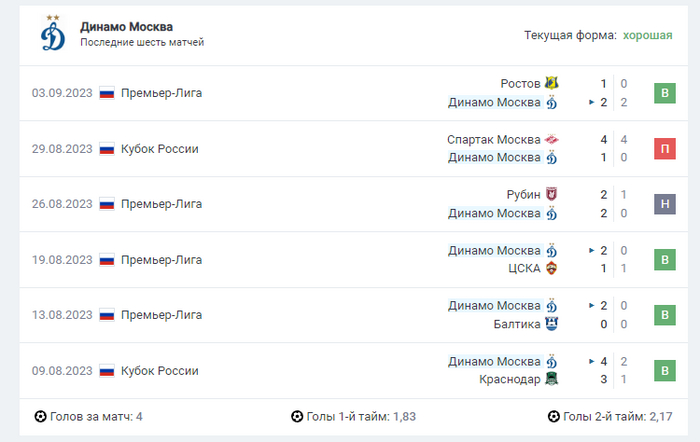Viewport: 700px width, 442px height.
Task: Click the Rubin club crest
Action: pos(551,194)
